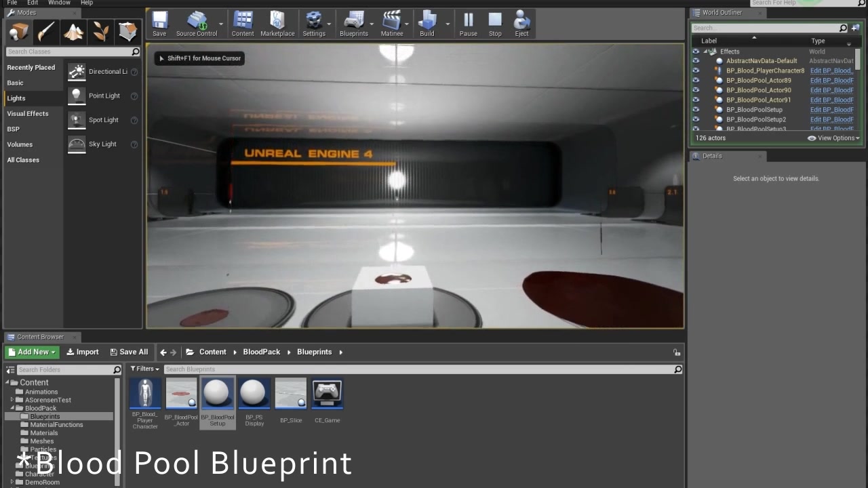Open the Filters dropdown
This screenshot has height=488, width=868.
tap(144, 369)
